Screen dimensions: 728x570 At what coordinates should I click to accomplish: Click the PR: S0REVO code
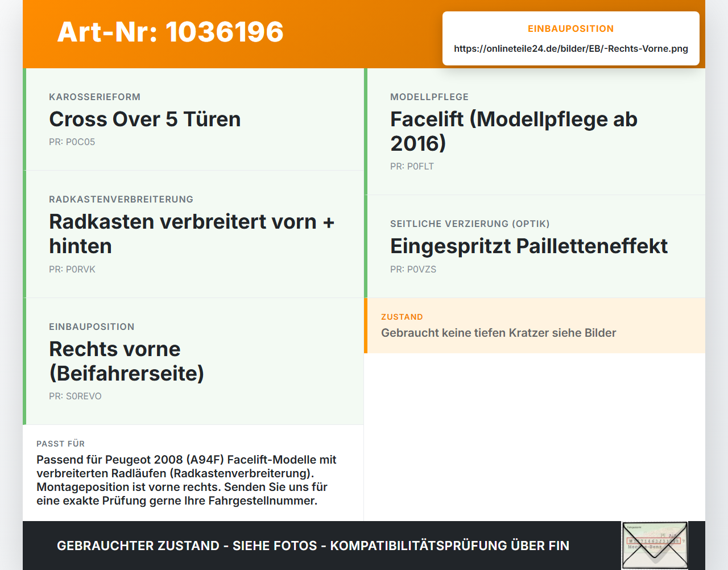[x=75, y=396]
